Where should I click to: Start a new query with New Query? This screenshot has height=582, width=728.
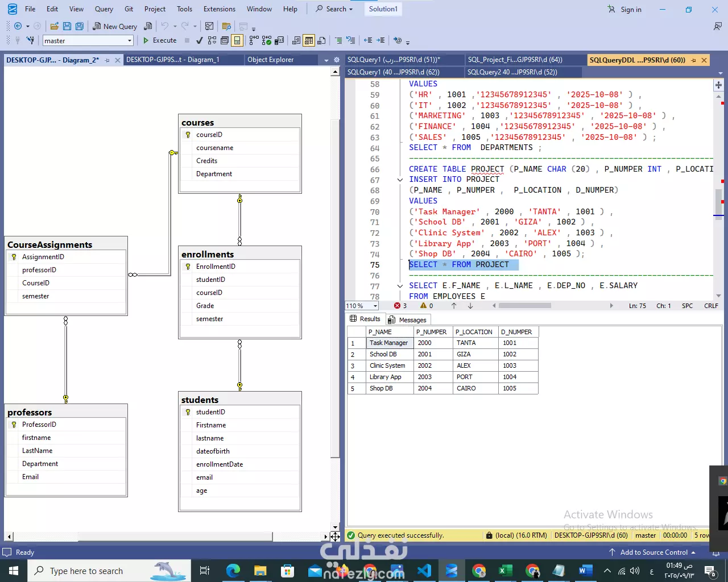tap(115, 26)
